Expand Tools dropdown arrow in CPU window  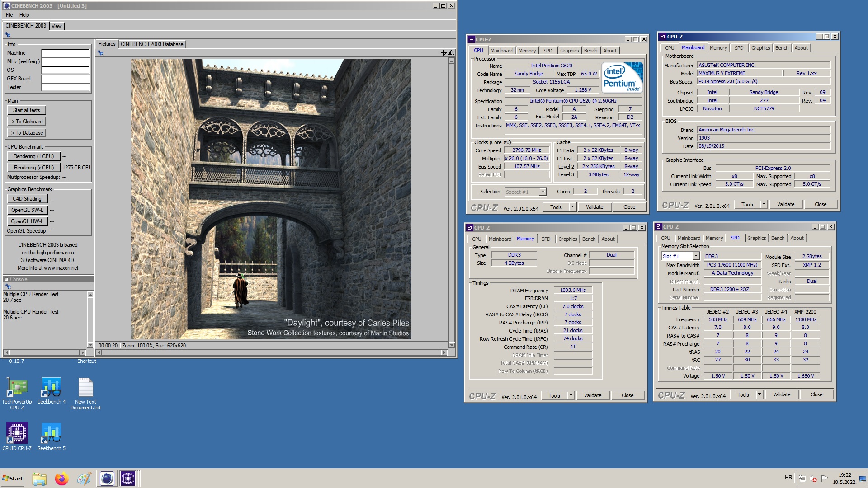pos(572,207)
